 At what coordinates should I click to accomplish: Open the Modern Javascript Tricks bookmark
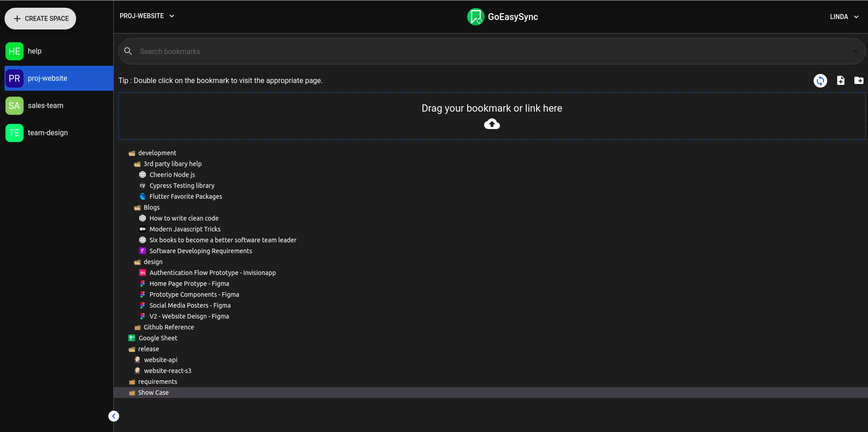184,229
